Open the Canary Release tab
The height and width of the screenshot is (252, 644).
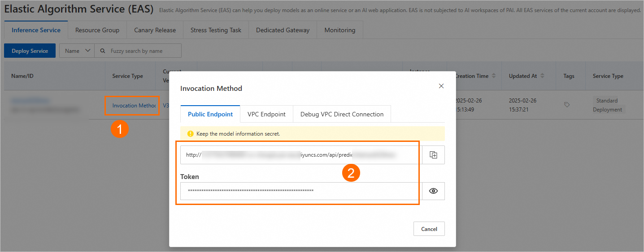click(x=155, y=30)
